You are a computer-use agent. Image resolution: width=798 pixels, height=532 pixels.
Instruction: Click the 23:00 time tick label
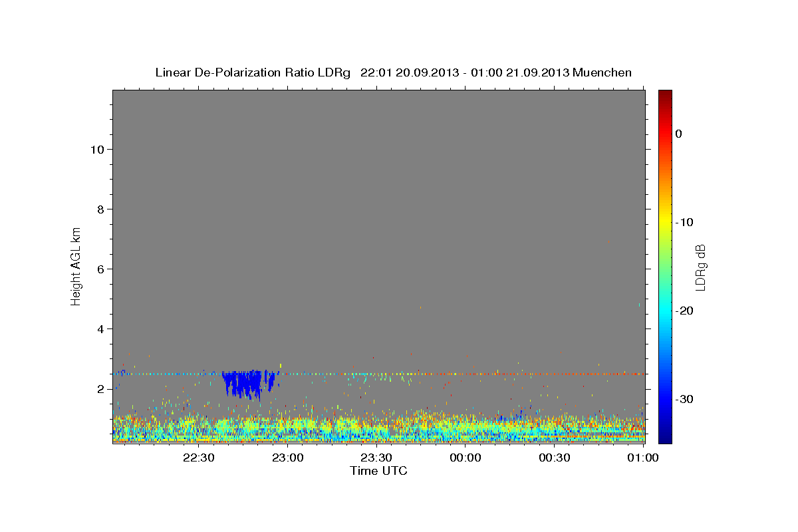pos(287,458)
